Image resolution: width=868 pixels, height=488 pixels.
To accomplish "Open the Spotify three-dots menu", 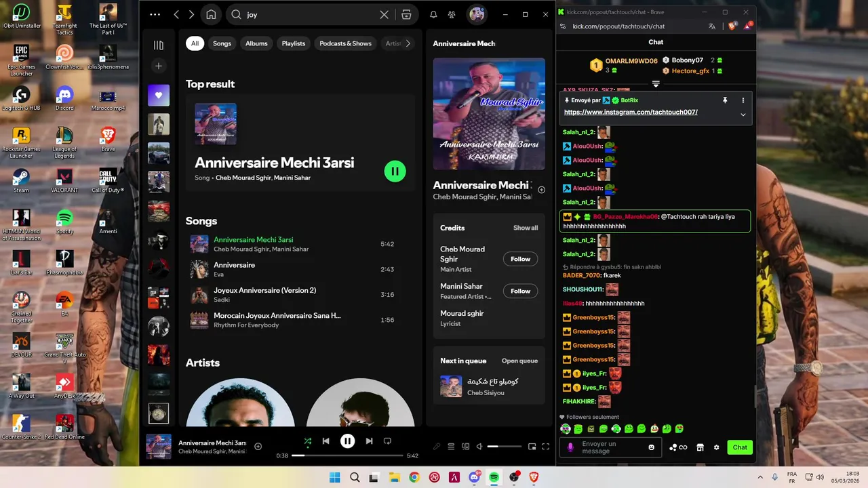I will (x=155, y=14).
